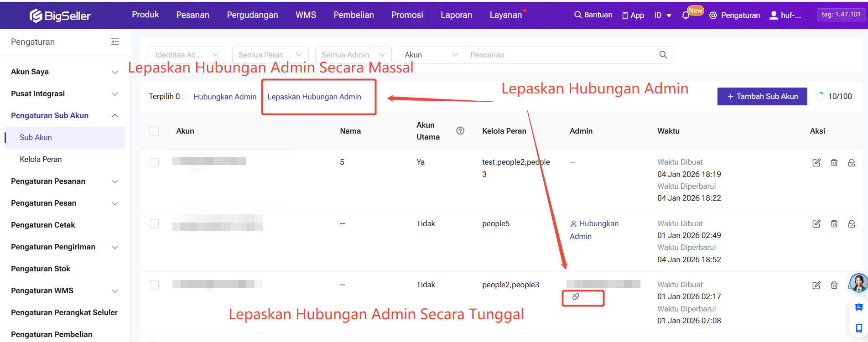Open the WMS menu
The image size is (868, 342).
point(306,15)
